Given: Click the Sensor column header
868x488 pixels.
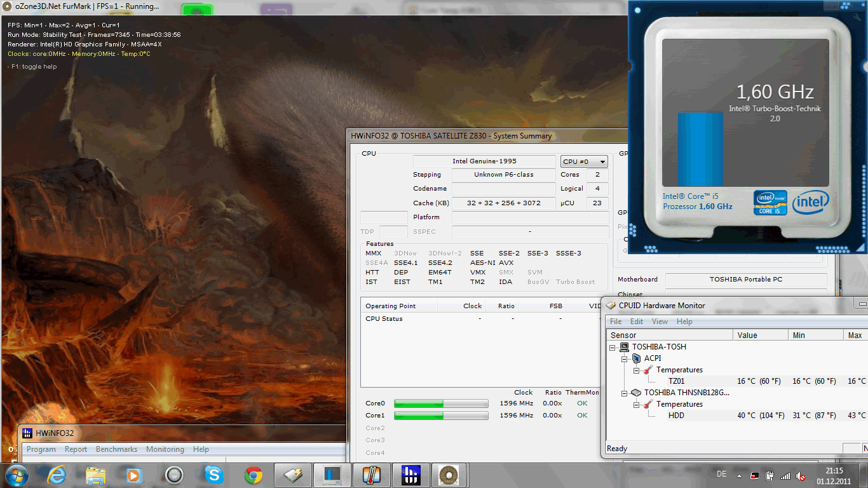Looking at the screenshot, I should pos(670,335).
